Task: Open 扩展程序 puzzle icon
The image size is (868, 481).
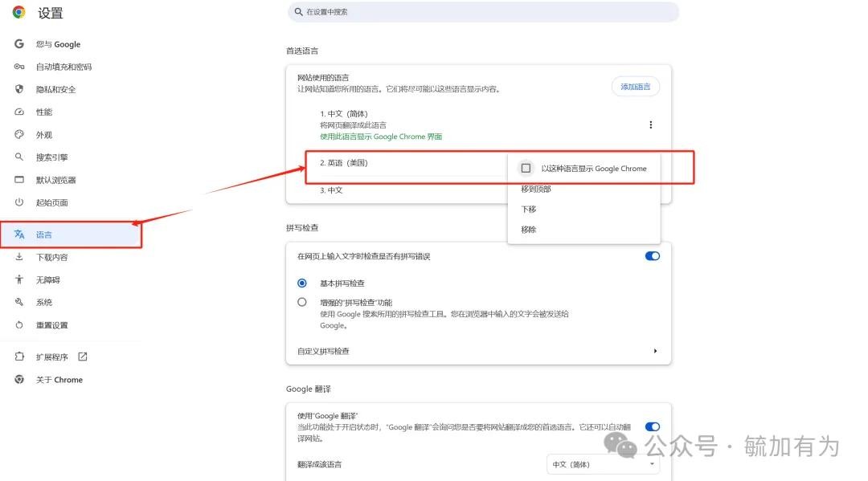Action: 19,357
